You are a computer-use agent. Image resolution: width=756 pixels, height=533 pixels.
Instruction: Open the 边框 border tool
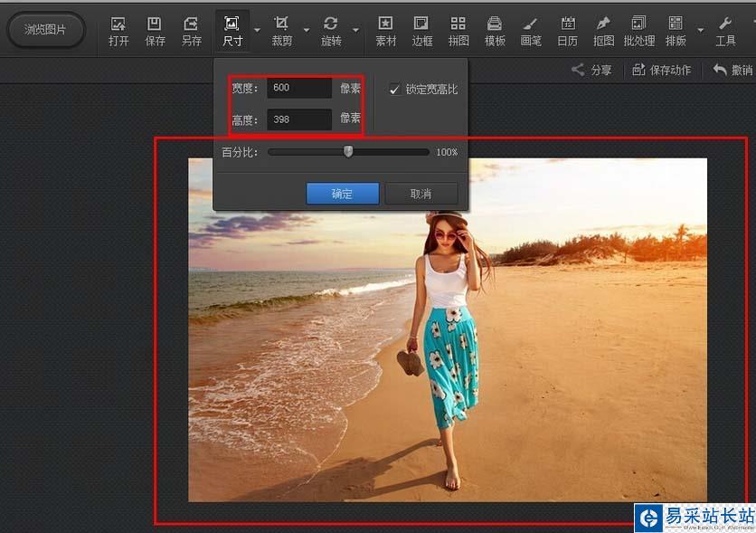[x=422, y=32]
